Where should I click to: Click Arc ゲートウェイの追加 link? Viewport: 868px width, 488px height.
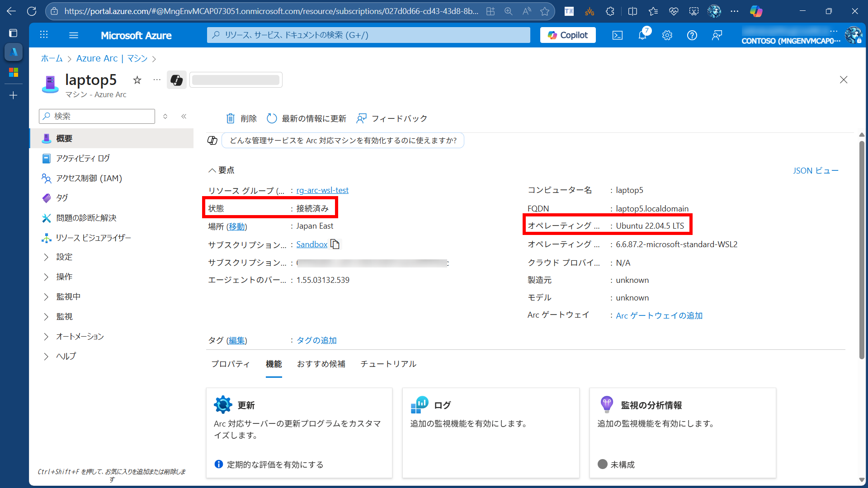pos(659,315)
